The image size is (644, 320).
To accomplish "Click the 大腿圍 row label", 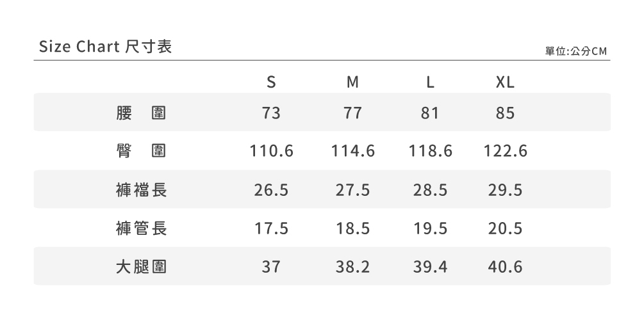I will [142, 266].
